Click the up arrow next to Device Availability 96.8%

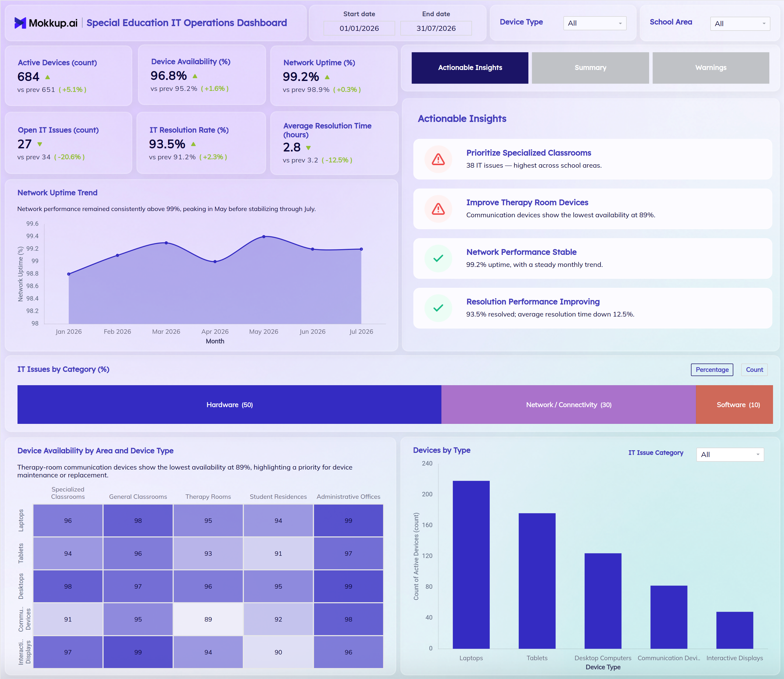pos(195,76)
